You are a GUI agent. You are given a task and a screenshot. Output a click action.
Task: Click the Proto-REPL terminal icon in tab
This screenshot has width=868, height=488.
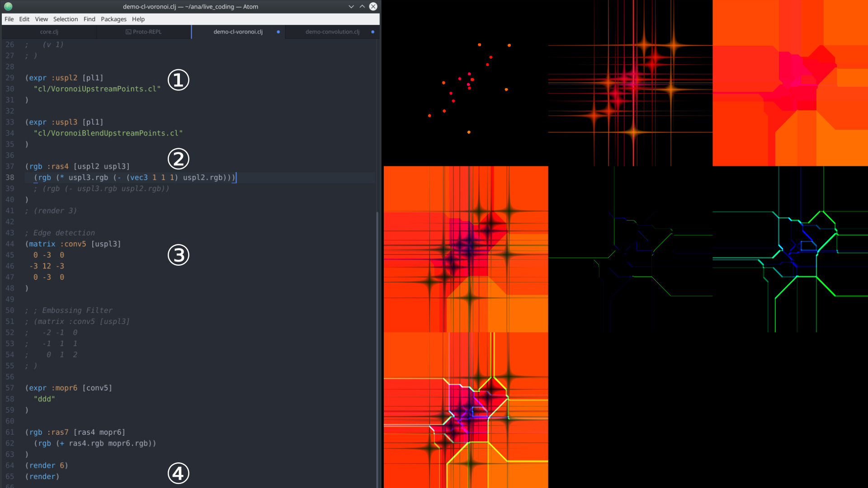(x=128, y=32)
